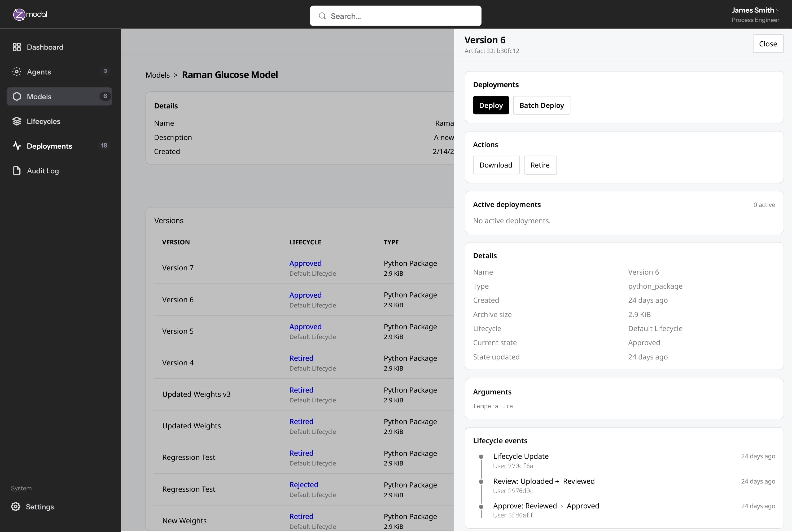The height and width of the screenshot is (532, 792).
Task: Click the Agents sidebar icon
Action: (x=17, y=72)
